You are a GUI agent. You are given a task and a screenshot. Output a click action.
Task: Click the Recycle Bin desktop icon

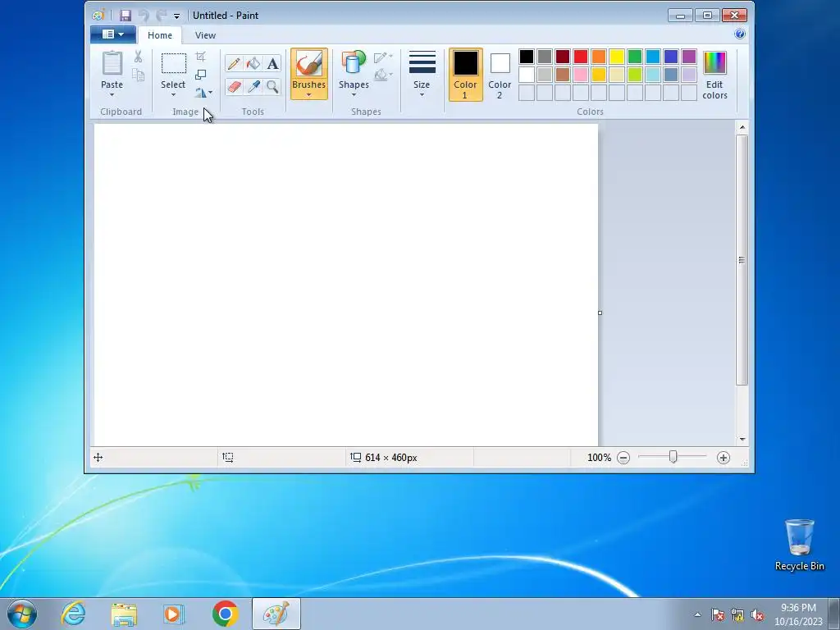coord(799,545)
